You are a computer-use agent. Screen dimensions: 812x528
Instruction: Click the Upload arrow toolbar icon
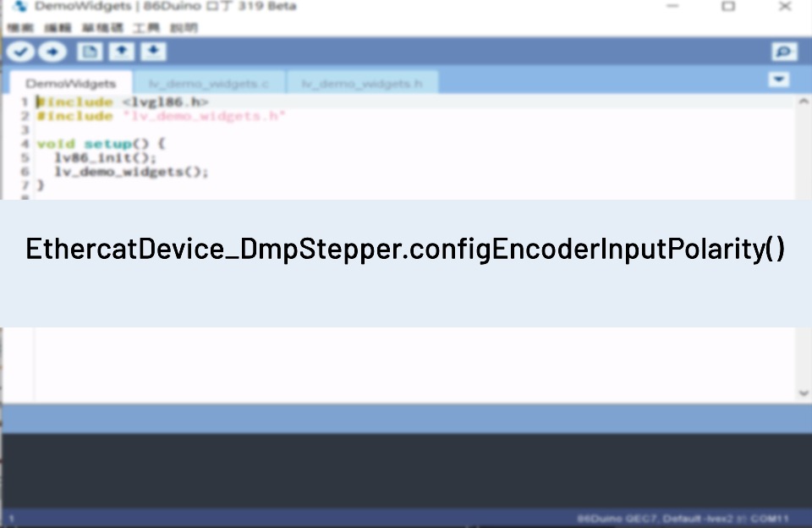(52, 51)
